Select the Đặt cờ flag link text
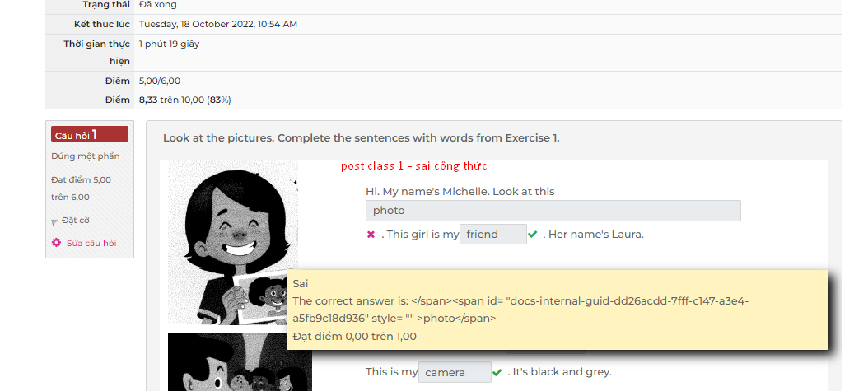Image resolution: width=868 pixels, height=391 pixels. 75,220
